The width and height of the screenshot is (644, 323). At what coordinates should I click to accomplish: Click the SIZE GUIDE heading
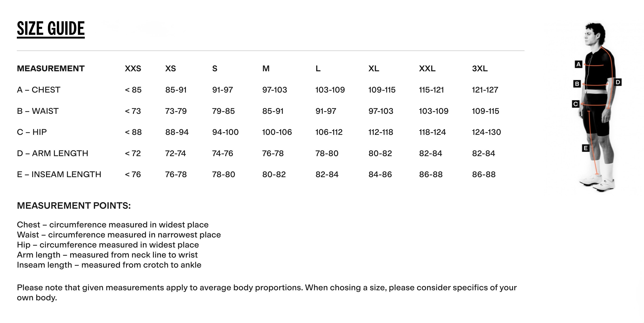coord(51,29)
